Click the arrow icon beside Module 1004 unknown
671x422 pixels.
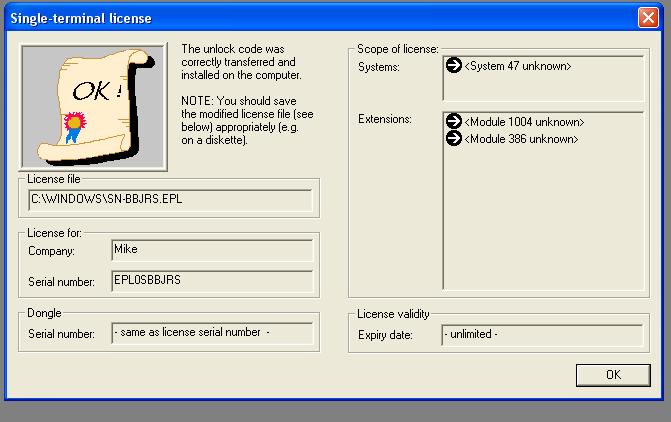454,122
